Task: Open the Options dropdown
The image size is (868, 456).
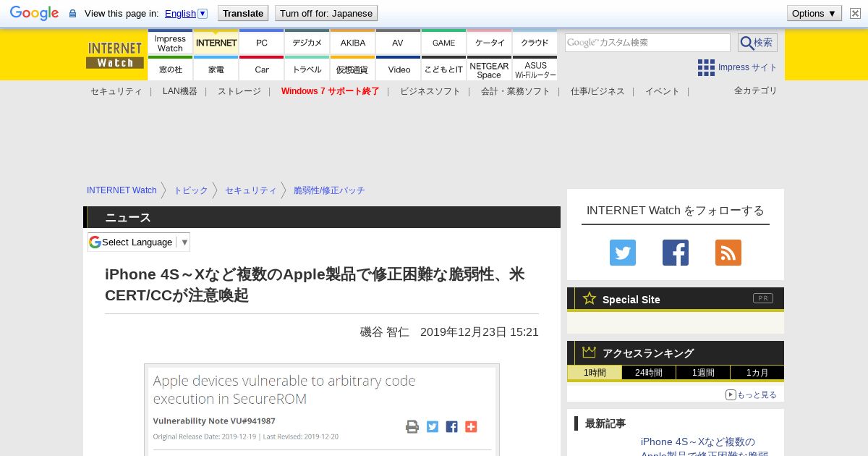Action: (814, 13)
